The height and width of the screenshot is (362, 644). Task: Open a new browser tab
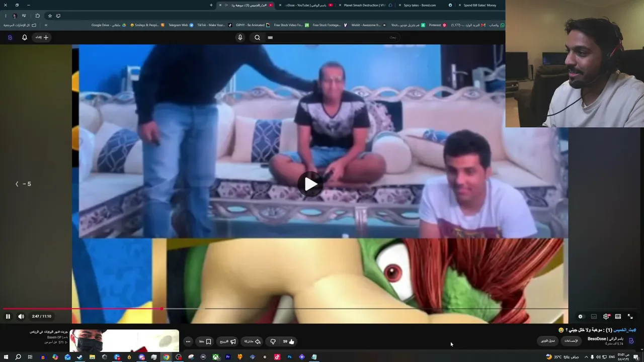211,5
